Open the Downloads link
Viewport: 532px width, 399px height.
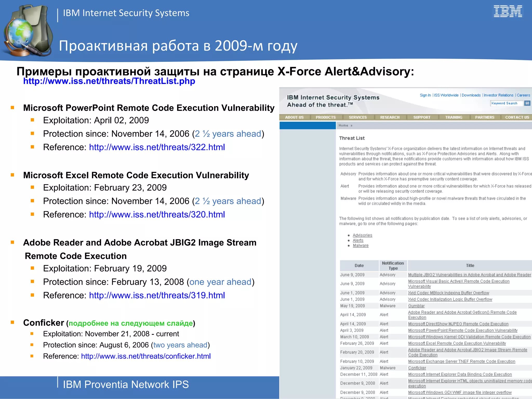471,95
